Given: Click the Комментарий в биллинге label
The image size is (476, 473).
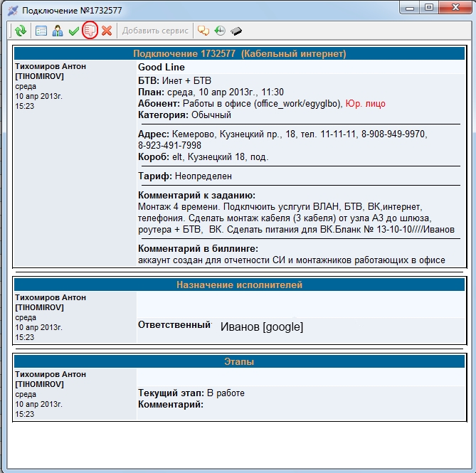Looking at the screenshot, I should (x=198, y=248).
